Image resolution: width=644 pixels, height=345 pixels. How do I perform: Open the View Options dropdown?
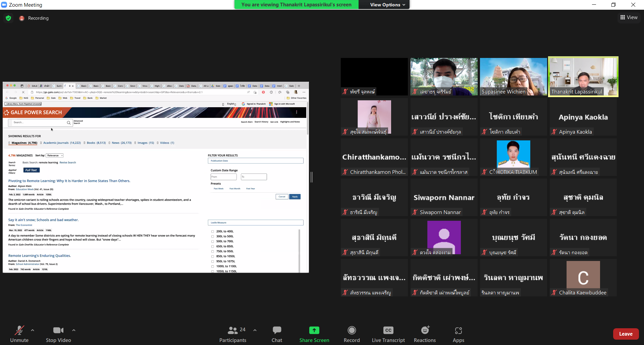tap(387, 5)
